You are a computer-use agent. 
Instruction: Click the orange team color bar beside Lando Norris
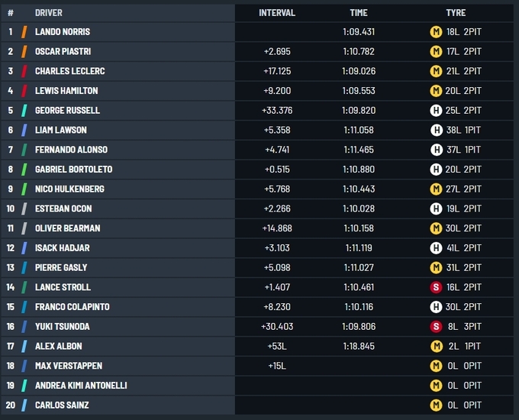pos(24,32)
